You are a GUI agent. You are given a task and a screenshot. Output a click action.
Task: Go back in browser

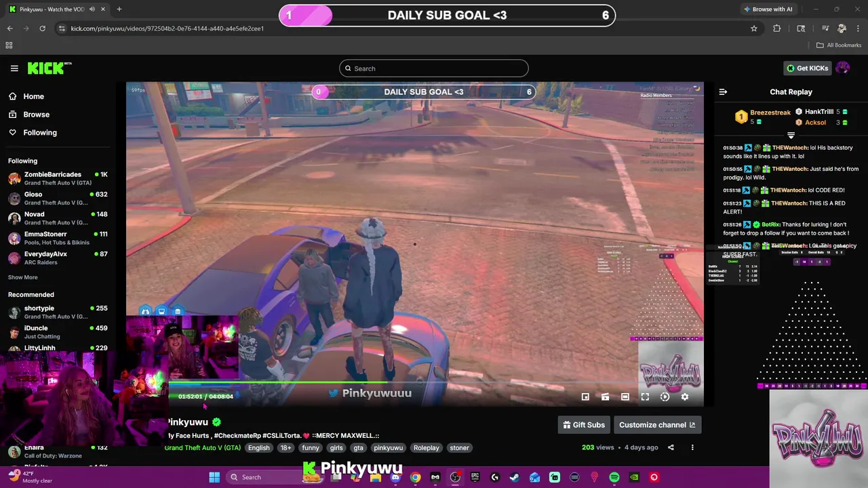(x=10, y=28)
